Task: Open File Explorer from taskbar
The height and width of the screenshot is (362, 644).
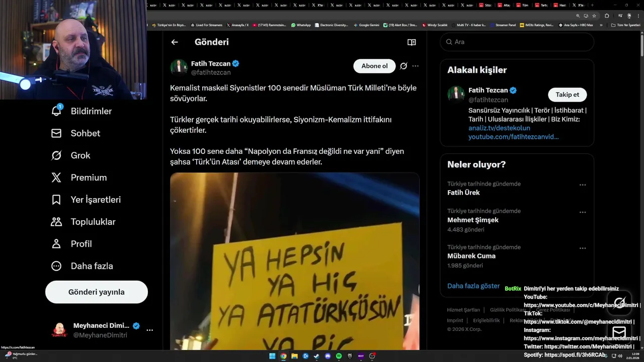Action: point(294,356)
